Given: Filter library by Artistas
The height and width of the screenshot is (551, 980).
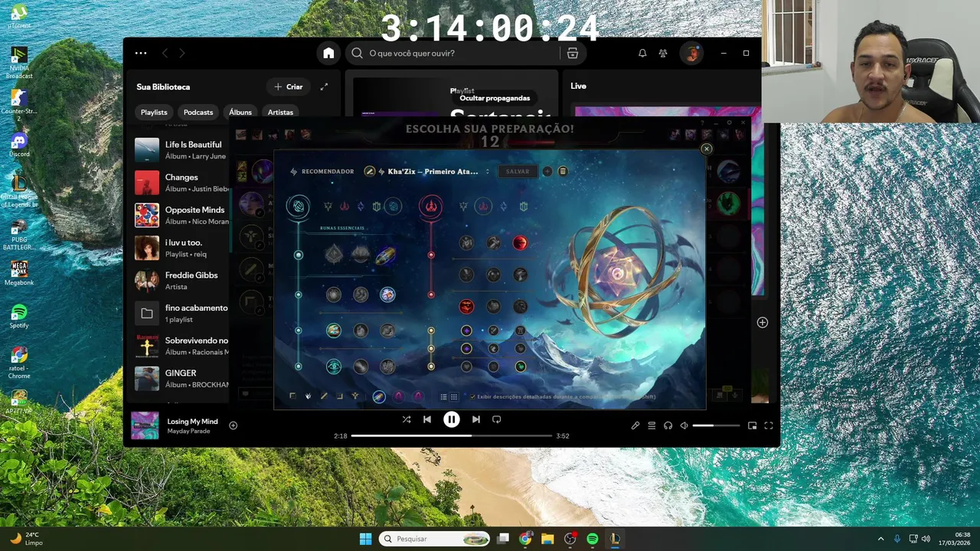Looking at the screenshot, I should click(x=280, y=112).
